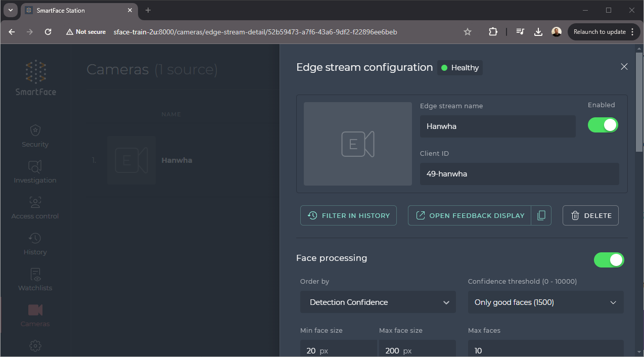
Task: Open the Investigation section in the sidebar
Action: click(x=35, y=172)
